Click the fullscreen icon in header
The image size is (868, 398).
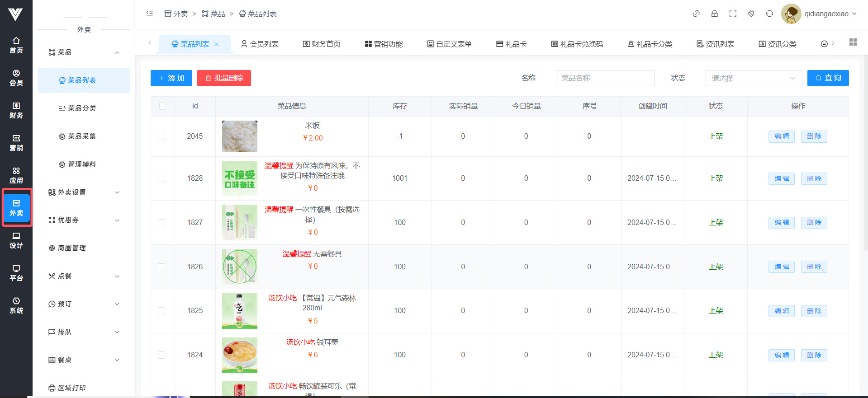(733, 14)
